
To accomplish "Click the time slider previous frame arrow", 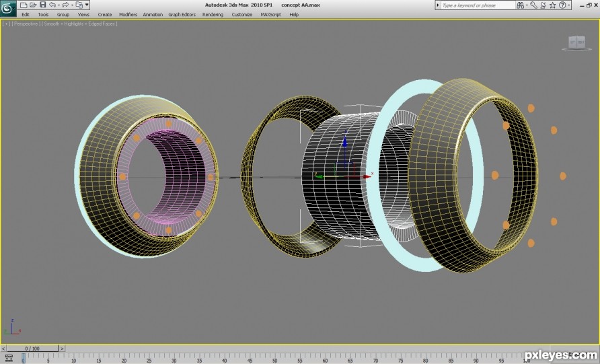I will [3, 349].
